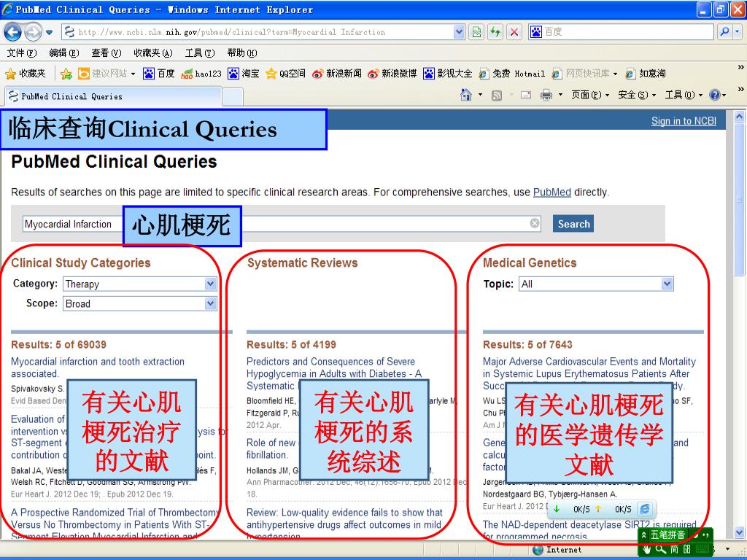This screenshot has height=560, width=747.
Task: Open the QQ空间 bookmark
Action: point(285,74)
